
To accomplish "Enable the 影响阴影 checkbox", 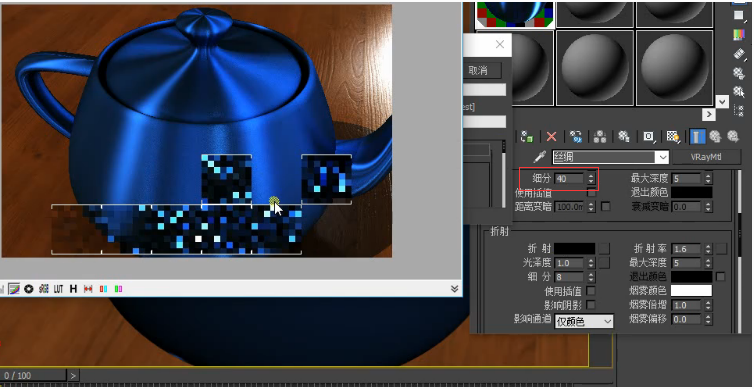I will click(x=591, y=305).
